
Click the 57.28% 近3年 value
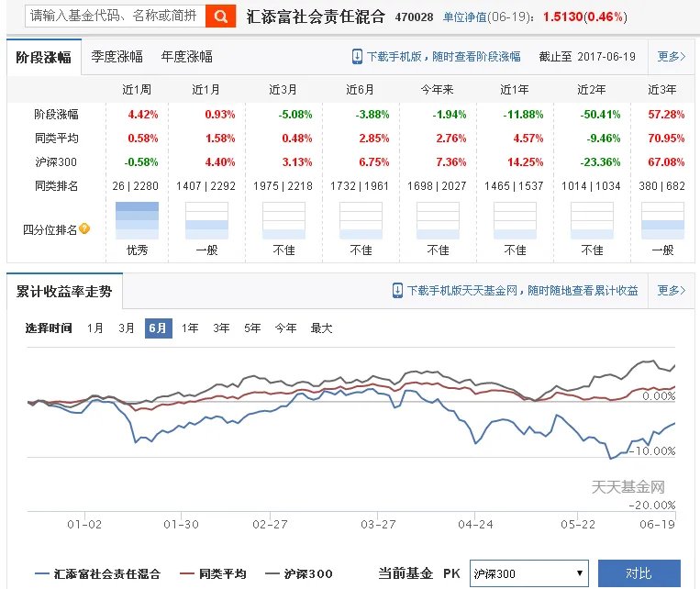click(x=666, y=115)
